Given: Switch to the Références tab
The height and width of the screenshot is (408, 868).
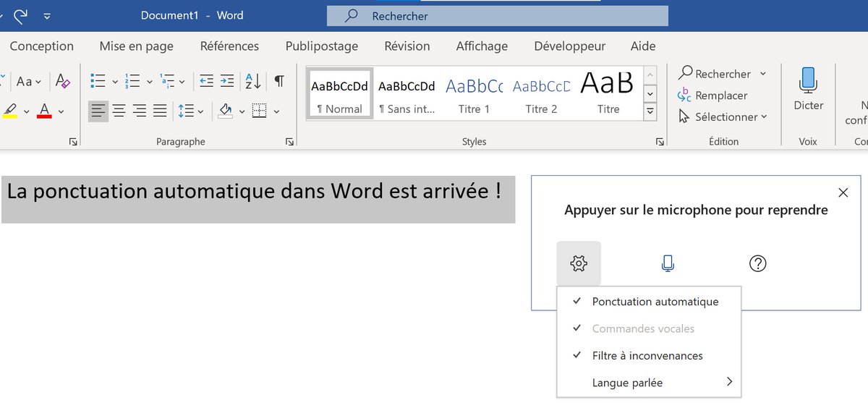Looking at the screenshot, I should pyautogui.click(x=229, y=46).
